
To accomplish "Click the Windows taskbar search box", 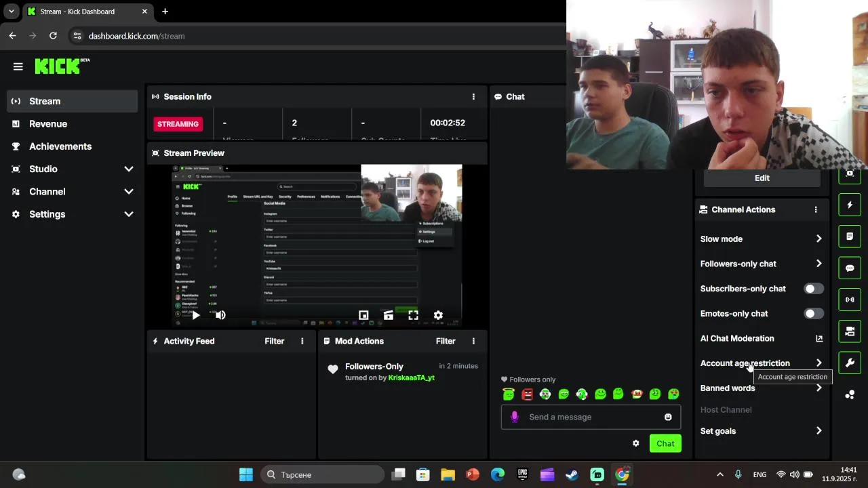I will pos(322,474).
